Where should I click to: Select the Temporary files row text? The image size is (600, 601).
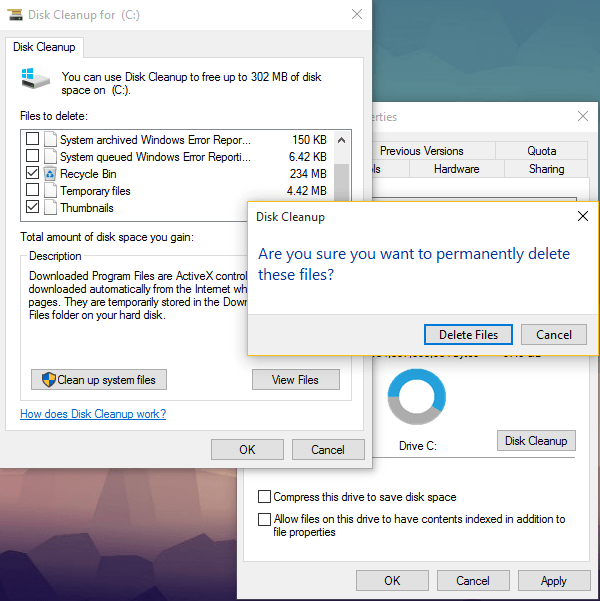point(95,191)
